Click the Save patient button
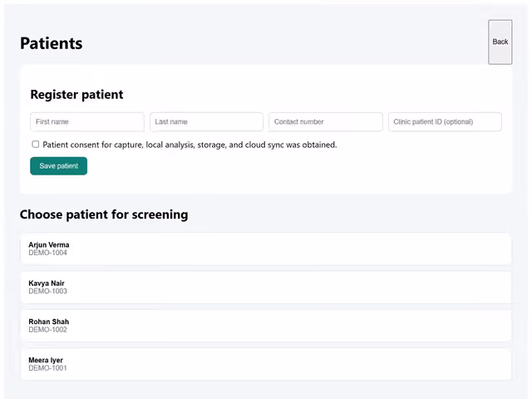532x399 pixels. click(x=59, y=166)
